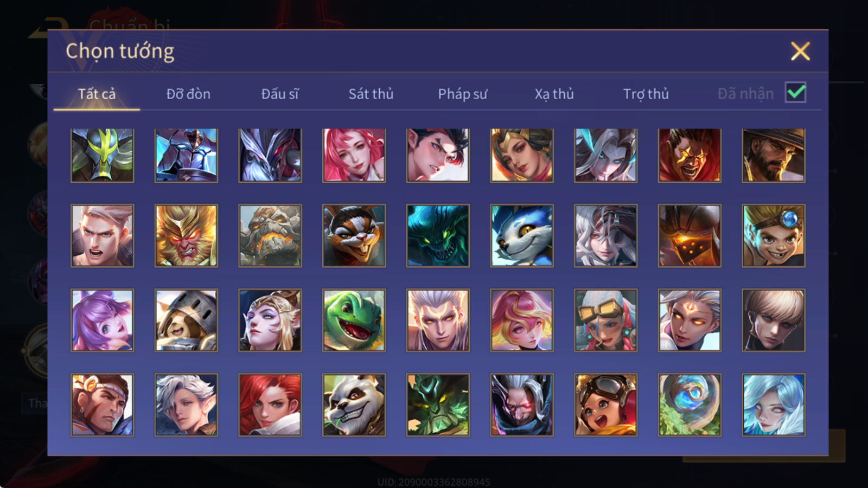
Task: Choose the blue wolf hero portrait
Action: 522,235
